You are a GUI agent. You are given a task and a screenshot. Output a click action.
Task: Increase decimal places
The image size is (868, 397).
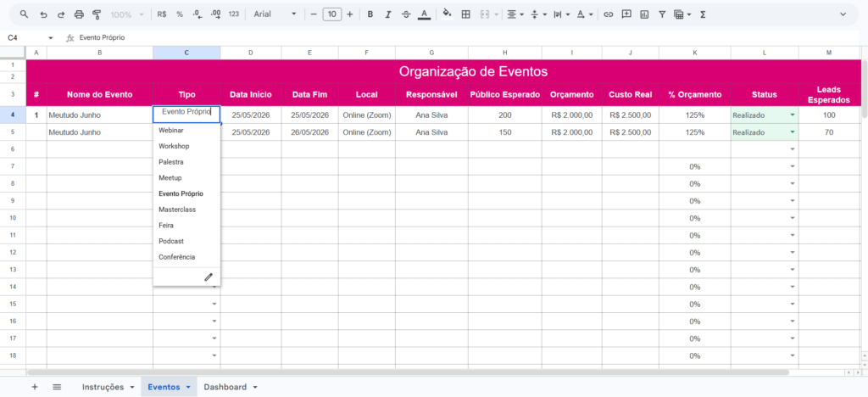pos(216,14)
